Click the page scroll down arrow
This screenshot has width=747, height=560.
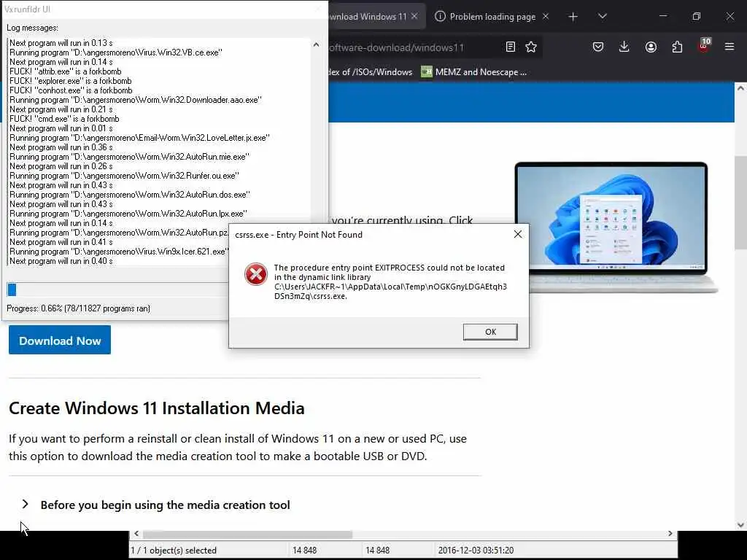(x=741, y=525)
